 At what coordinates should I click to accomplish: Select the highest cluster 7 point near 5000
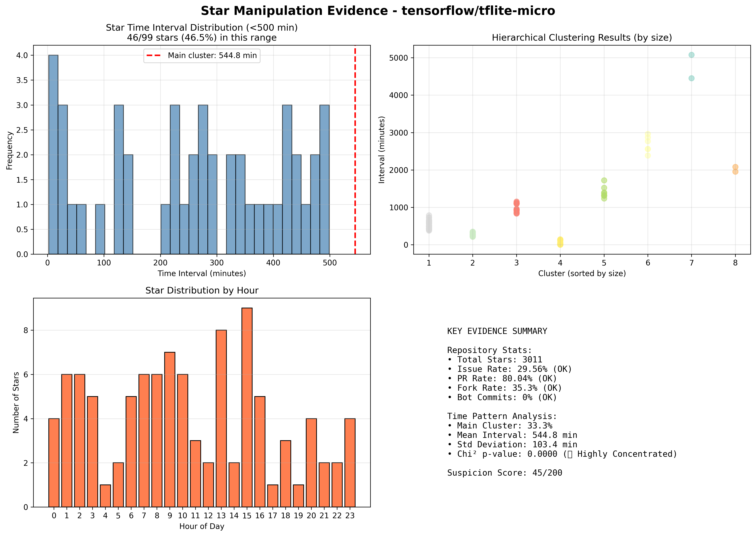tap(691, 55)
